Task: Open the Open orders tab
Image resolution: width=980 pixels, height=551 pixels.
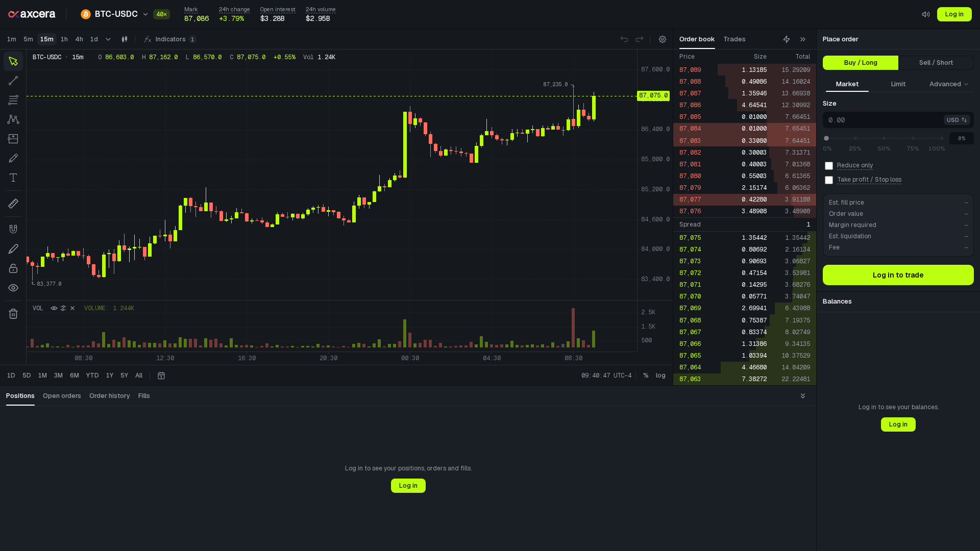Action: (62, 396)
